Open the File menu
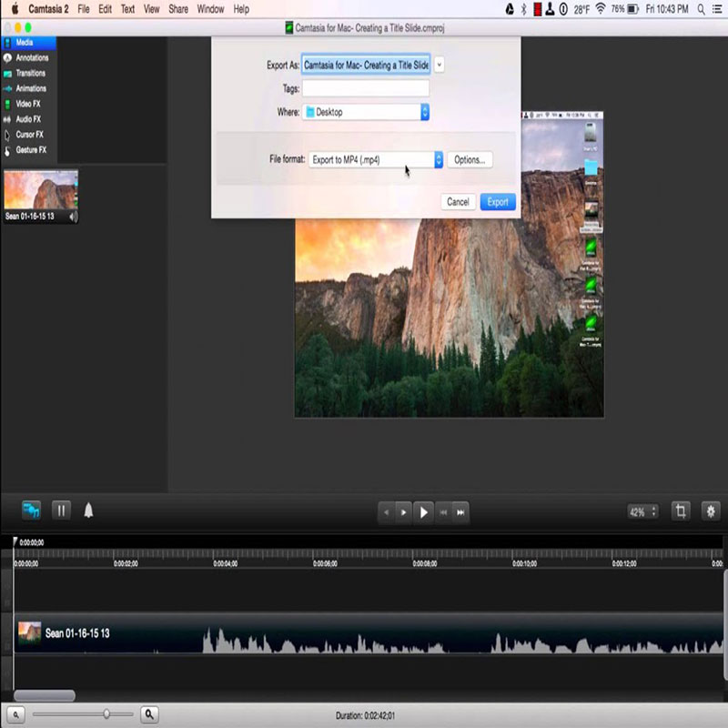The width and height of the screenshot is (728, 728). point(84,9)
